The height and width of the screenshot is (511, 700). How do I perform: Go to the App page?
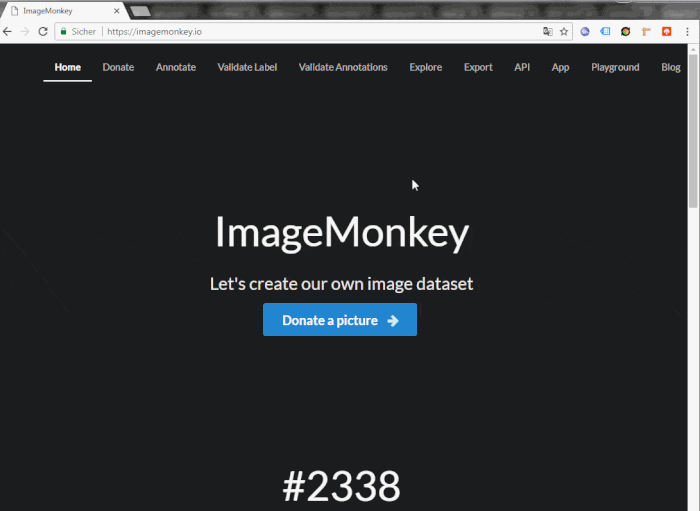point(560,67)
